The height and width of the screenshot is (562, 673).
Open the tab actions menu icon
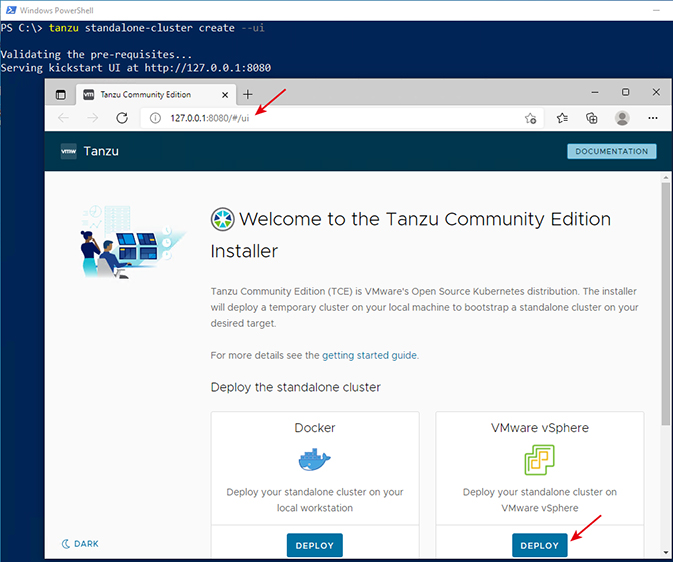point(61,95)
